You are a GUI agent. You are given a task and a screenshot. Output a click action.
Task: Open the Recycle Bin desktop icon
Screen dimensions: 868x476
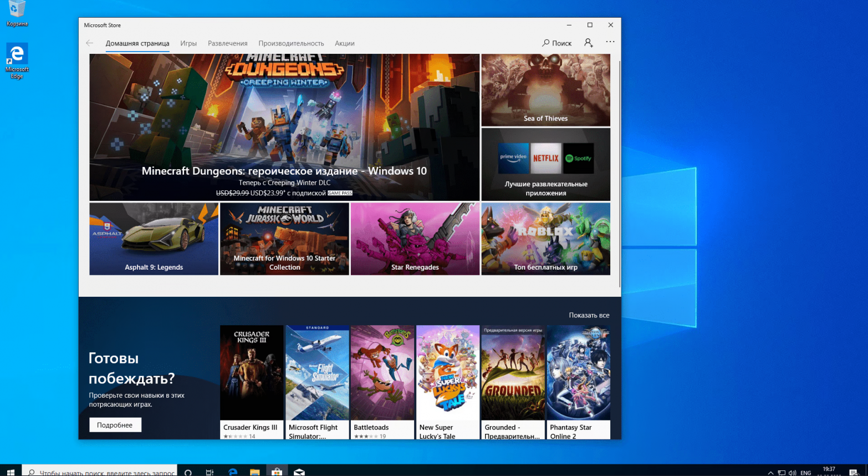pos(17,13)
